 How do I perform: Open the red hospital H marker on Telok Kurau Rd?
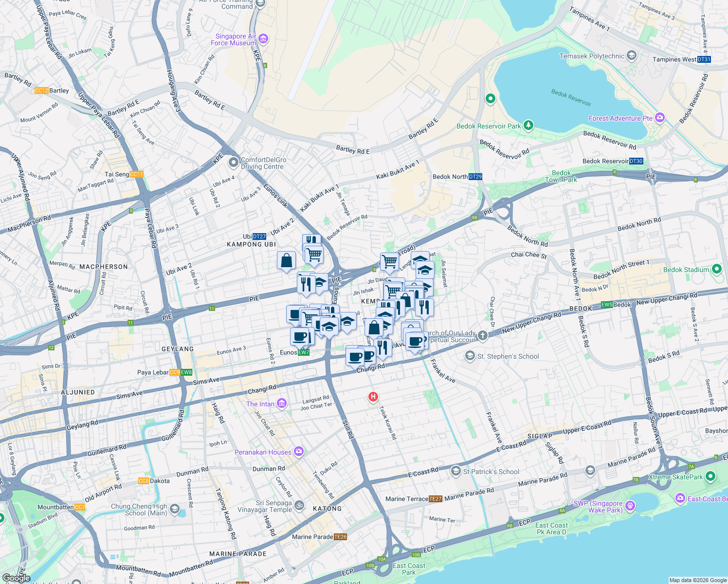click(x=373, y=397)
